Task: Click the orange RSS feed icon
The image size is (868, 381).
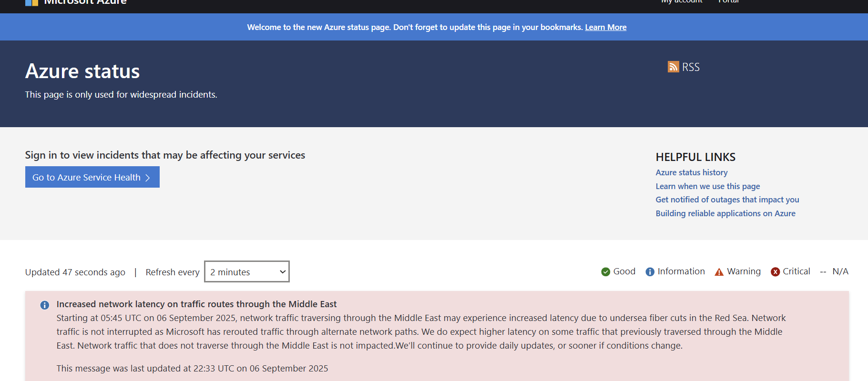Action: [673, 67]
